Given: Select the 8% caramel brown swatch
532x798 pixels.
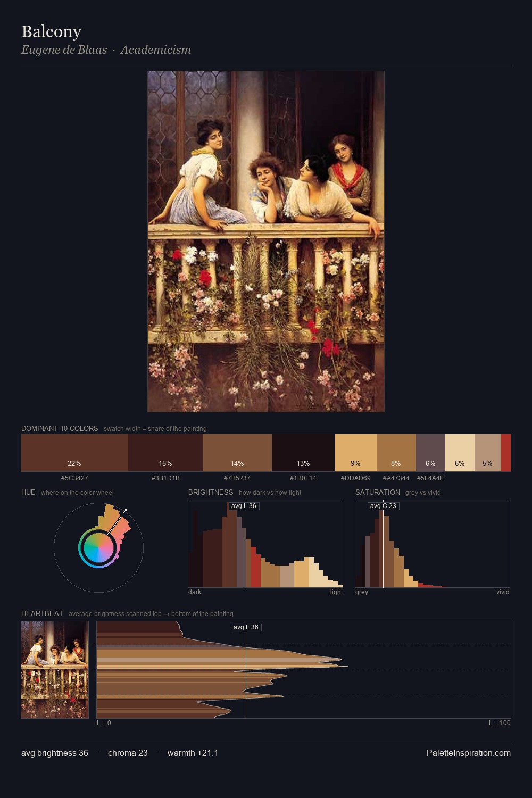Looking at the screenshot, I should point(396,453).
